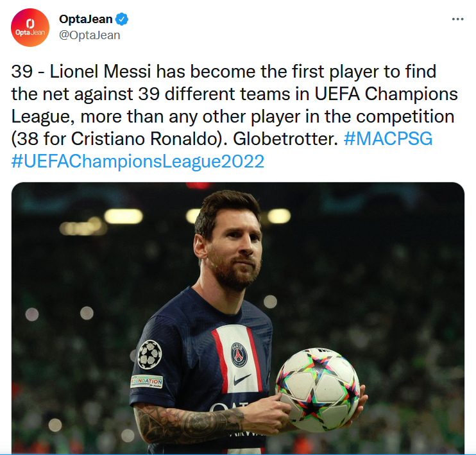Image resolution: width=476 pixels, height=455 pixels.
Task: Click the Nike swoosh on the shirt
Action: [x=242, y=380]
